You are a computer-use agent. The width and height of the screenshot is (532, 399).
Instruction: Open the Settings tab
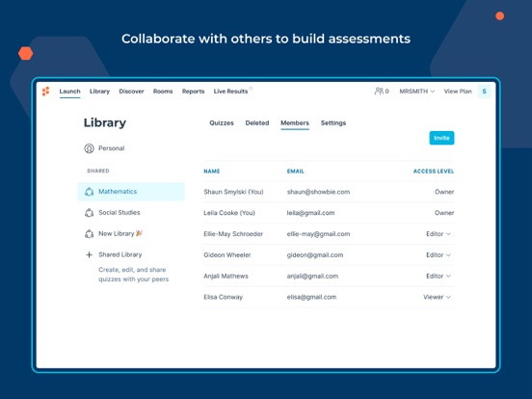[333, 122]
